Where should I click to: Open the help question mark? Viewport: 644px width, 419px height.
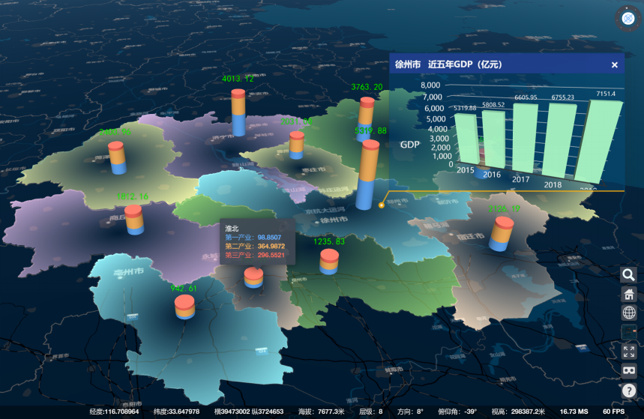click(x=628, y=390)
